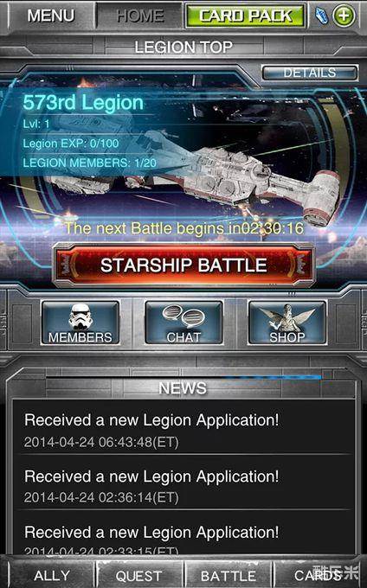The width and height of the screenshot is (367, 588).
Task: Go to the HOME tab
Action: (x=139, y=16)
